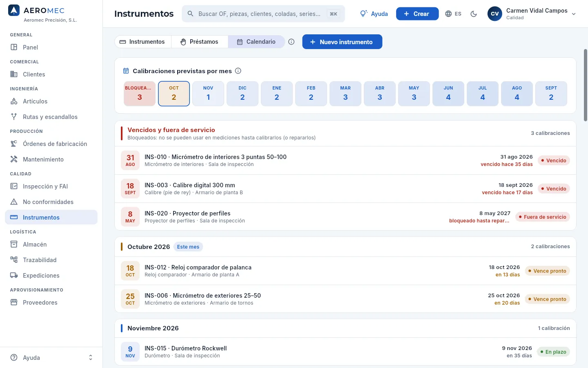This screenshot has width=588, height=368.
Task: Click the No conformidades warning icon
Action: pyautogui.click(x=14, y=202)
